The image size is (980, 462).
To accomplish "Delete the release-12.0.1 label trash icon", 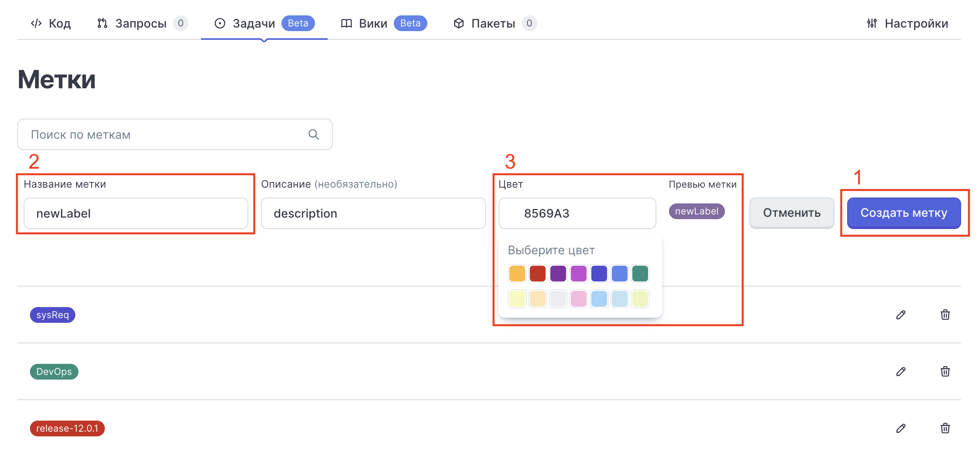I will (945, 428).
